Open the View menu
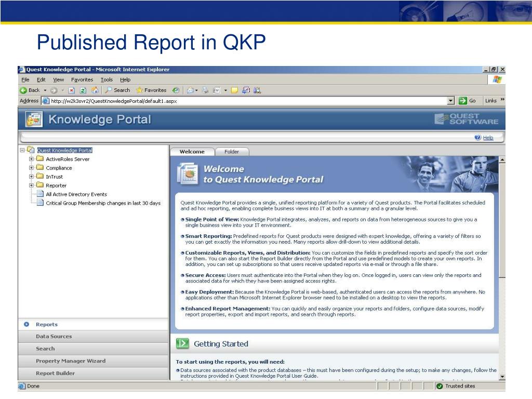Screen dimensions: 532x399 click(58, 79)
